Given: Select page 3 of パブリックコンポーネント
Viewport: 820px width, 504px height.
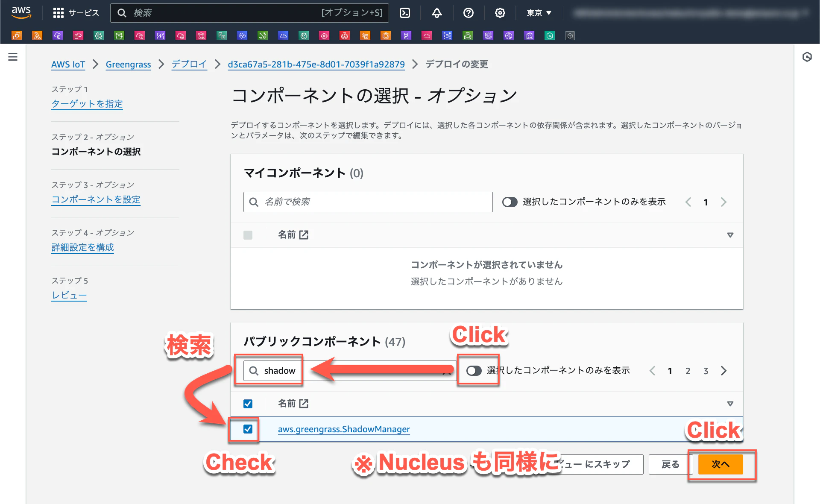Looking at the screenshot, I should pos(706,371).
